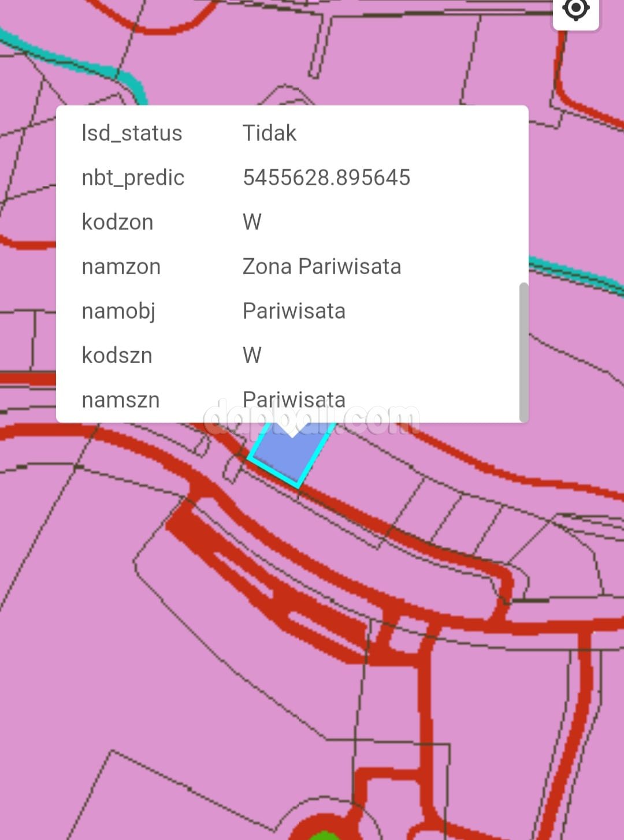The height and width of the screenshot is (840, 624).
Task: Click the highlighted blue parcel on the map
Action: (289, 456)
